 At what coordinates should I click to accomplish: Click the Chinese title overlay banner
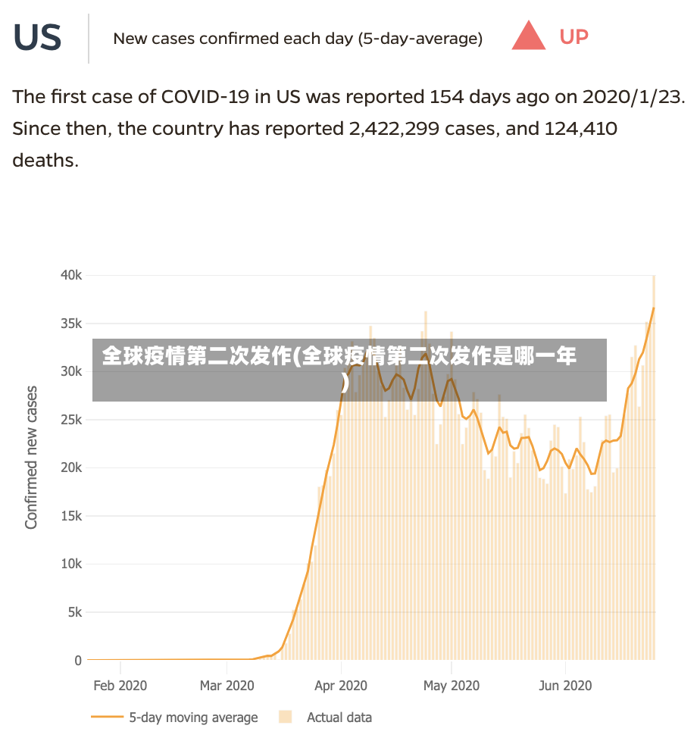pyautogui.click(x=349, y=370)
